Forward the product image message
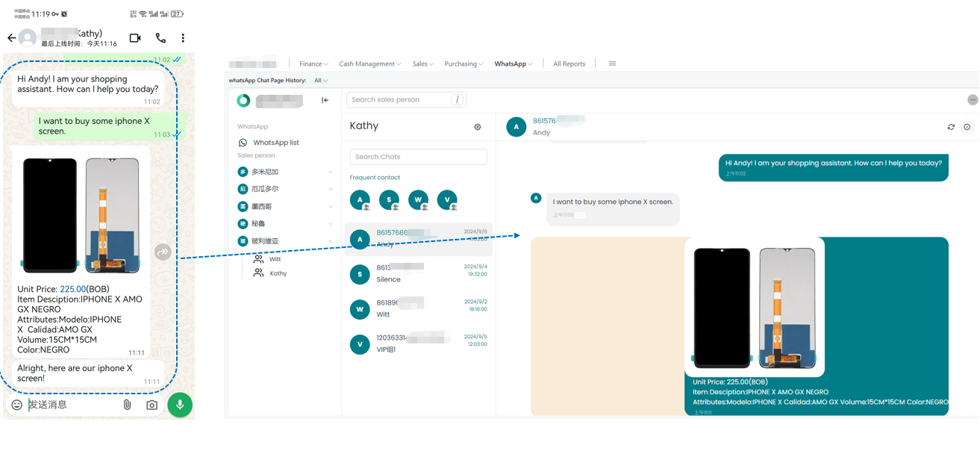Viewport: 980px width, 451px height. pos(163,252)
